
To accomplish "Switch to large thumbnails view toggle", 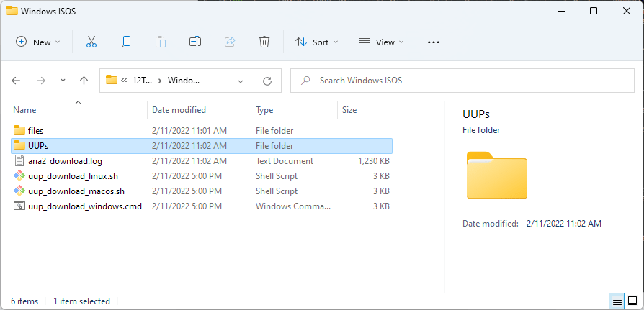I will (632, 301).
